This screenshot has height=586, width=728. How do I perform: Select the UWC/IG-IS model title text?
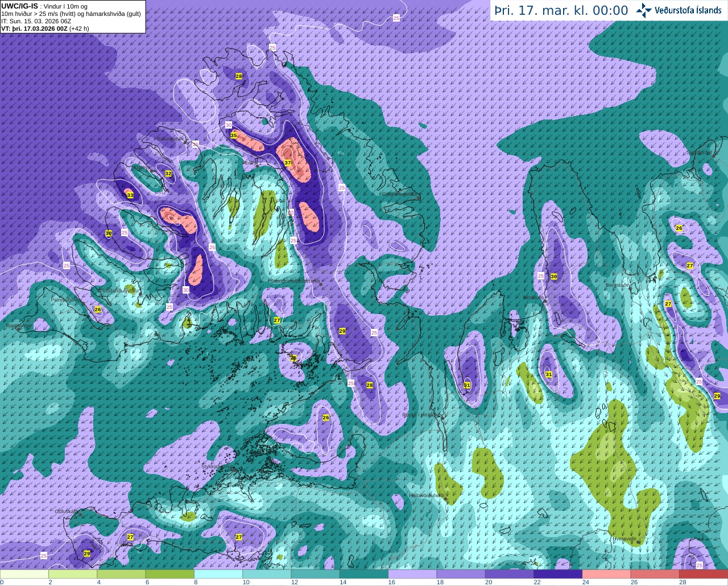tap(20, 6)
